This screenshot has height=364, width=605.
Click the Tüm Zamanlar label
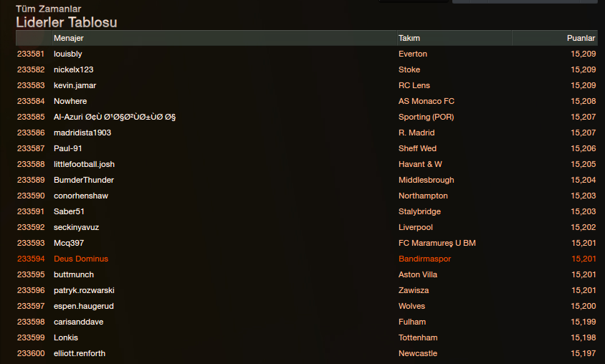click(x=49, y=9)
